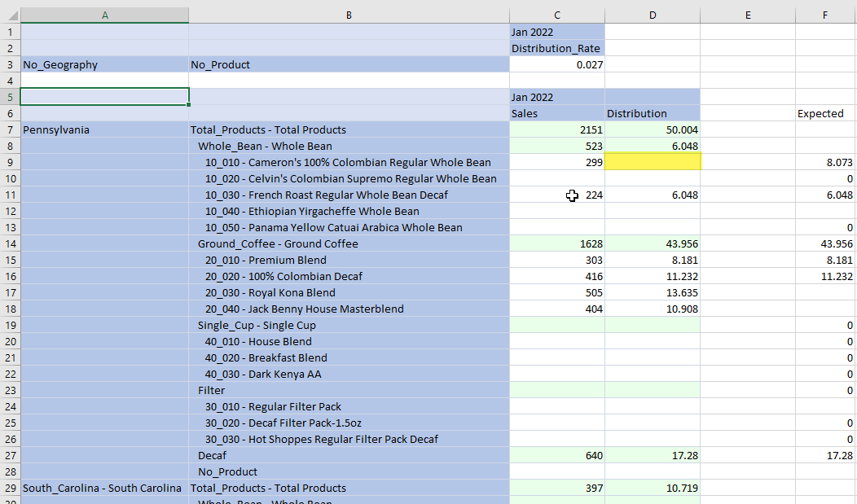The image size is (857, 504).
Task: Click '10_020 - Celvin's Colombian Supremo' cell
Action: coord(349,178)
